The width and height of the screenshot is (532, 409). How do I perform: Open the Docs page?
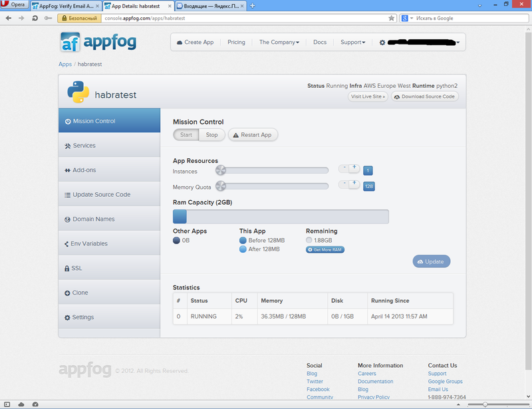(x=320, y=42)
